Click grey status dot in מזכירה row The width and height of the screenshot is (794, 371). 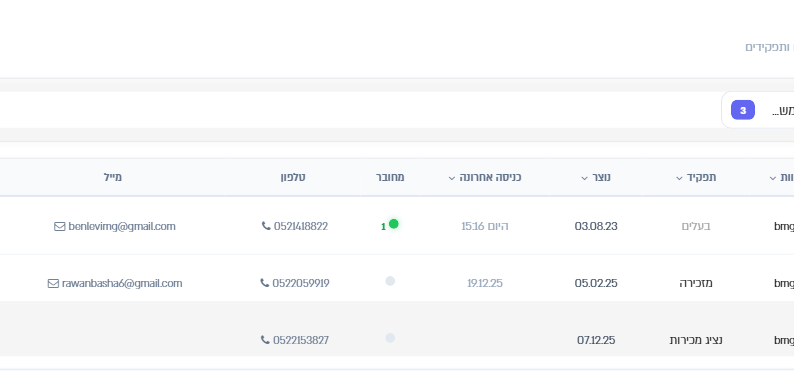pyautogui.click(x=390, y=281)
